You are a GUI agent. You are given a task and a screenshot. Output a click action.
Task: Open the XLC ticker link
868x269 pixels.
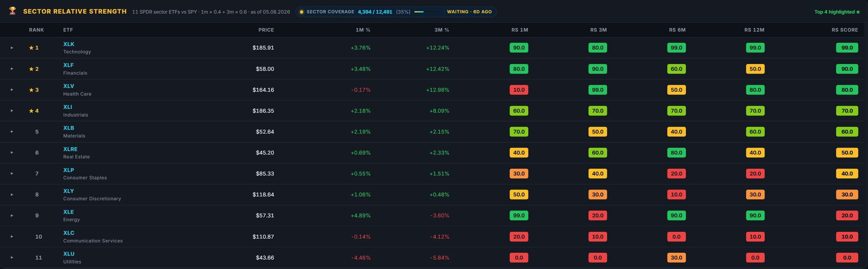tap(68, 233)
